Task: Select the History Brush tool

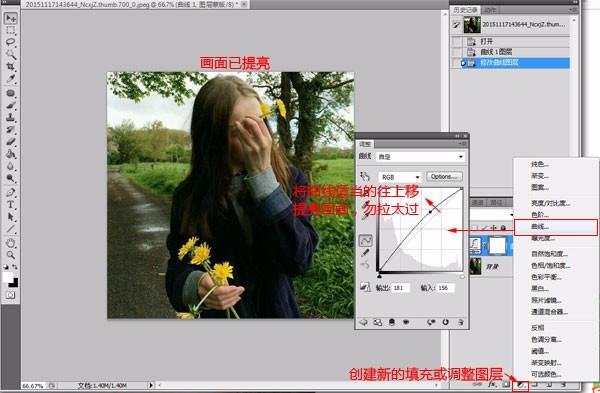Action: [11, 130]
